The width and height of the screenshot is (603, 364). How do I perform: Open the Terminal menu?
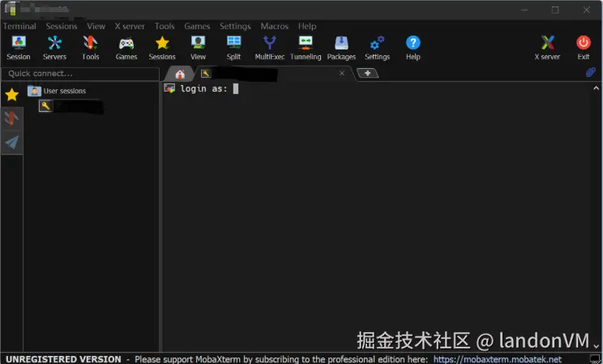click(x=19, y=26)
